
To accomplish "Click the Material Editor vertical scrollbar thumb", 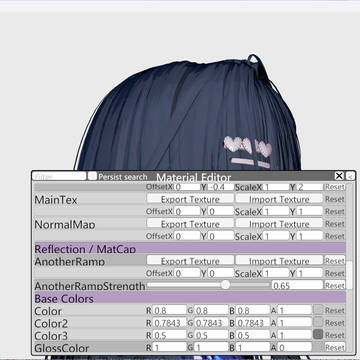I will point(349,275).
